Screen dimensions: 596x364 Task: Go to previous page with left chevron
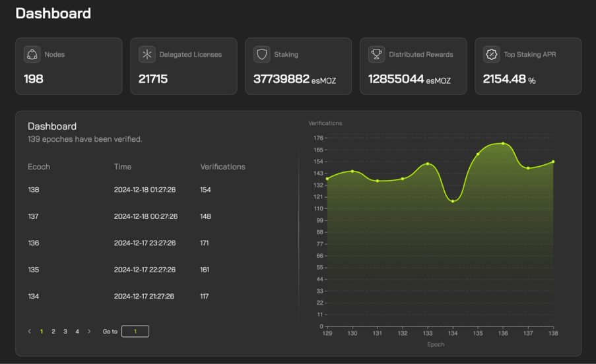(30, 332)
